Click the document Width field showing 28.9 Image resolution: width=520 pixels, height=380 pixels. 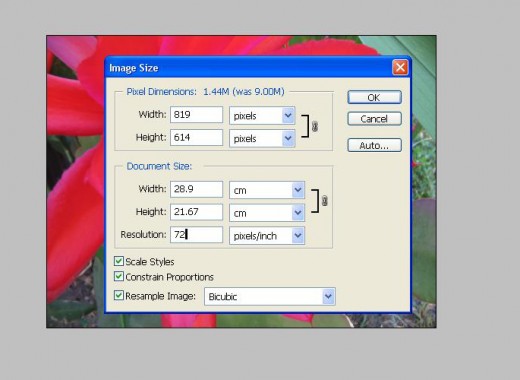click(x=196, y=189)
